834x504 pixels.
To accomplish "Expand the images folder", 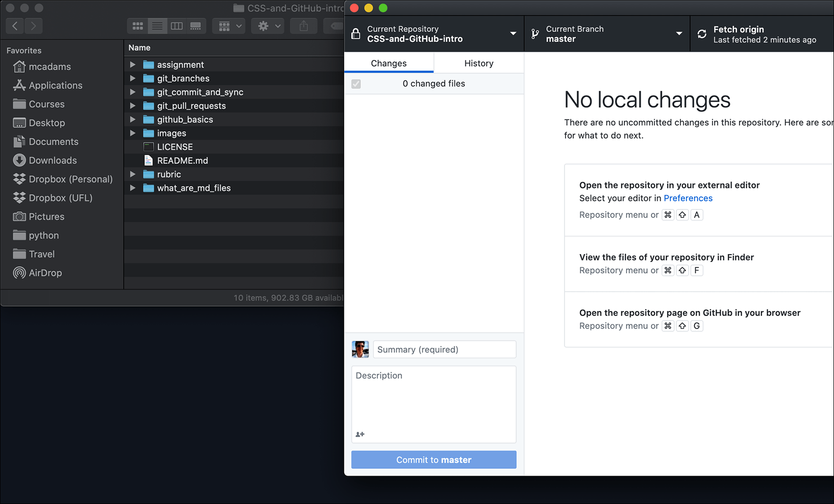I will click(x=133, y=133).
